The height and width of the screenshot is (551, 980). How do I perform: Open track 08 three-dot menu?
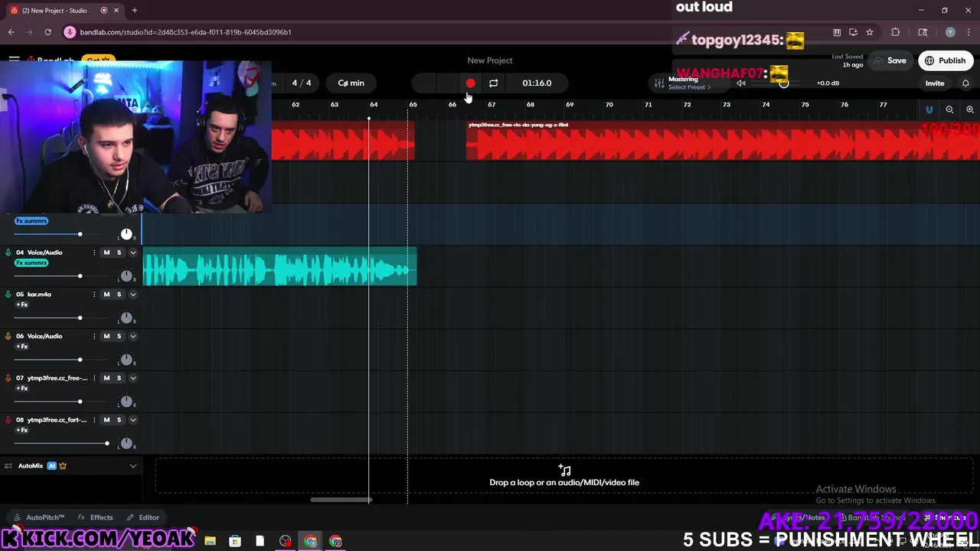click(94, 420)
